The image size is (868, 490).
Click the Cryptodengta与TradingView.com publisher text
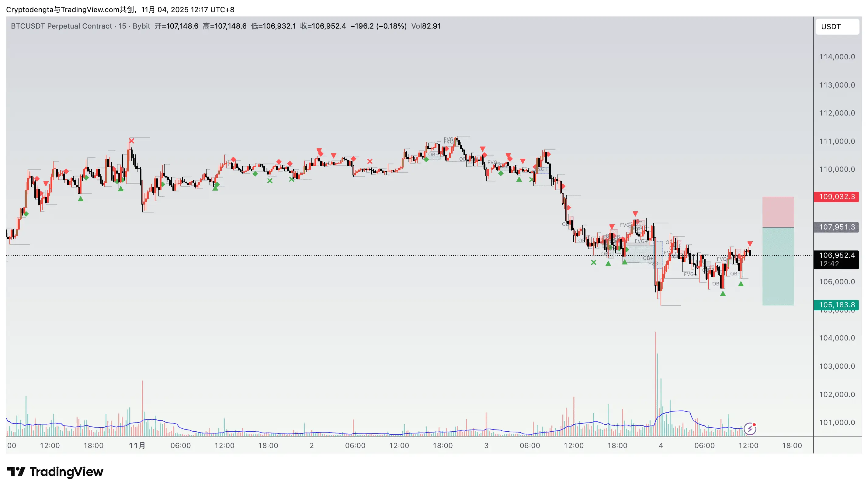[70, 9]
